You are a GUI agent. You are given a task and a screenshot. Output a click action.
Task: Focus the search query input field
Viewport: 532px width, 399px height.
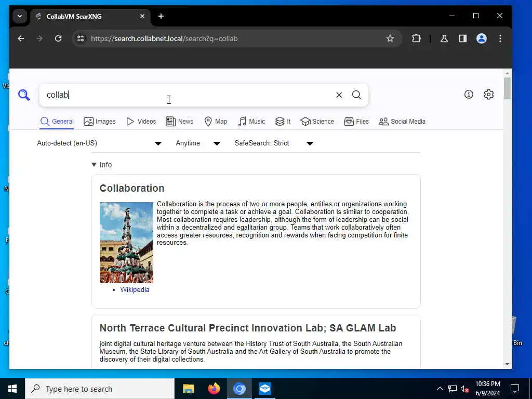coord(187,95)
